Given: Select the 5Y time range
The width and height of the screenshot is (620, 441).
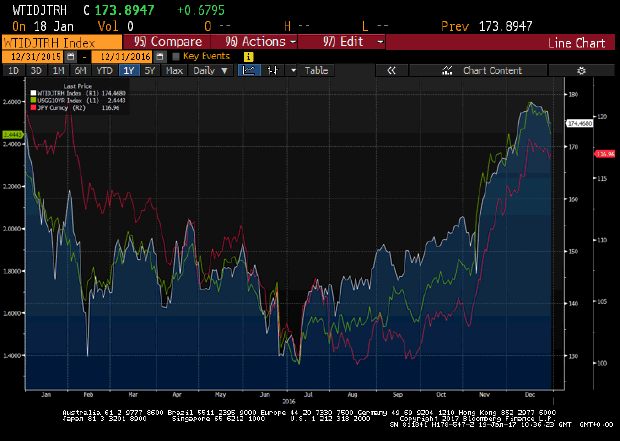Looking at the screenshot, I should point(150,70).
